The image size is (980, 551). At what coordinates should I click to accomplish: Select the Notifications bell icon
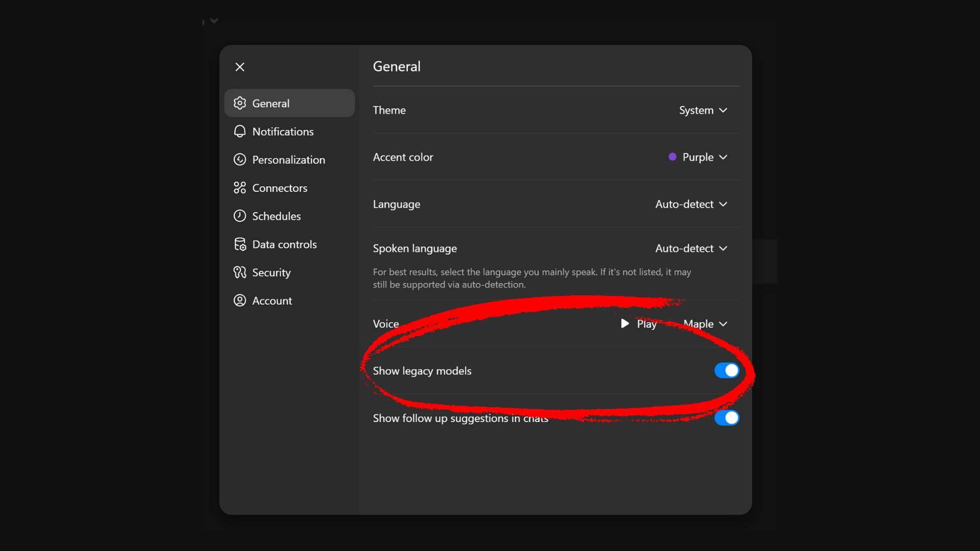click(x=240, y=131)
